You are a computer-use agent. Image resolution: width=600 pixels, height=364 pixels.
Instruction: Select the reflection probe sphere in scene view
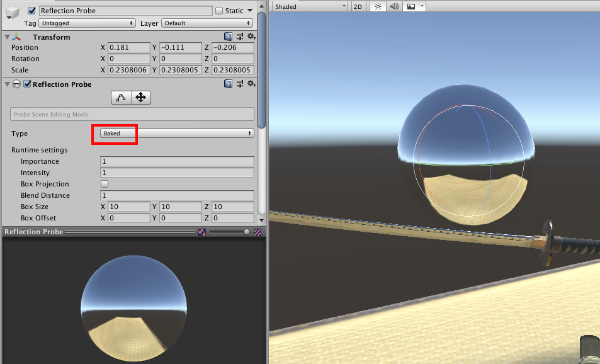coord(466,155)
